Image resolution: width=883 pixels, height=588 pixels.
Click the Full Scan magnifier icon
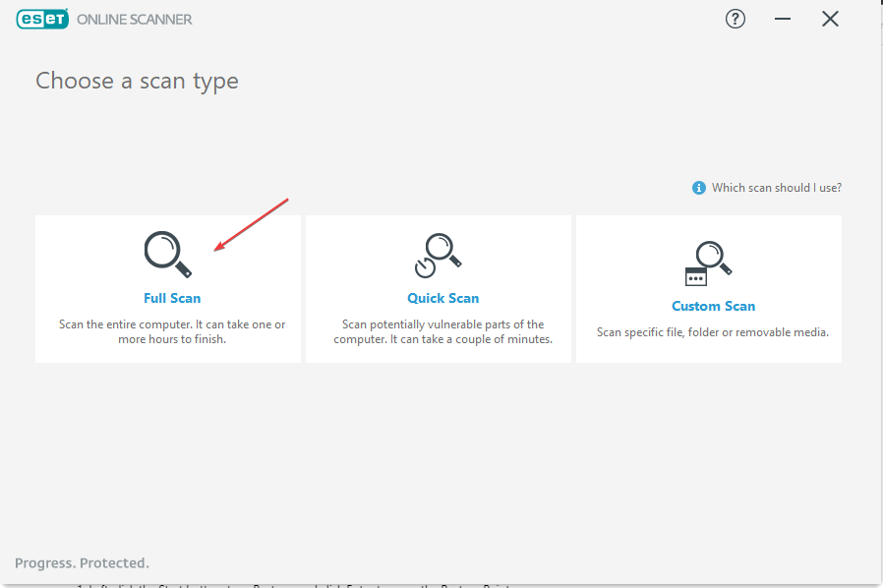coord(168,255)
